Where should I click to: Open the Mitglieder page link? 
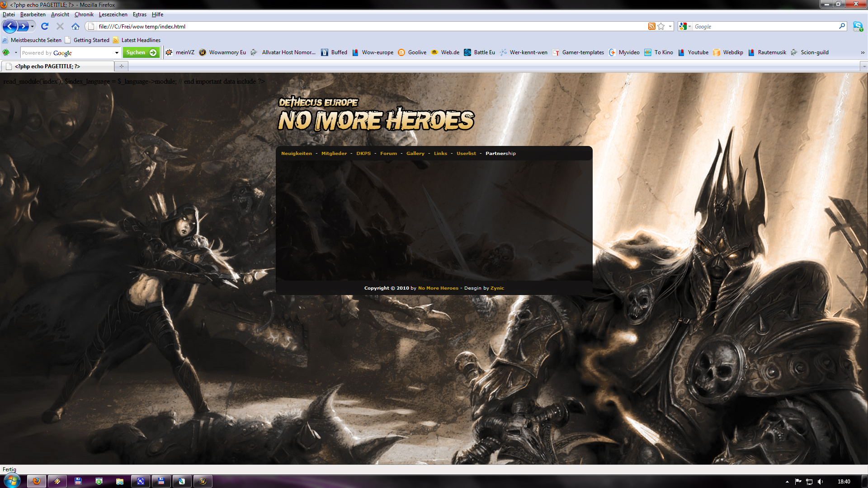click(x=334, y=154)
